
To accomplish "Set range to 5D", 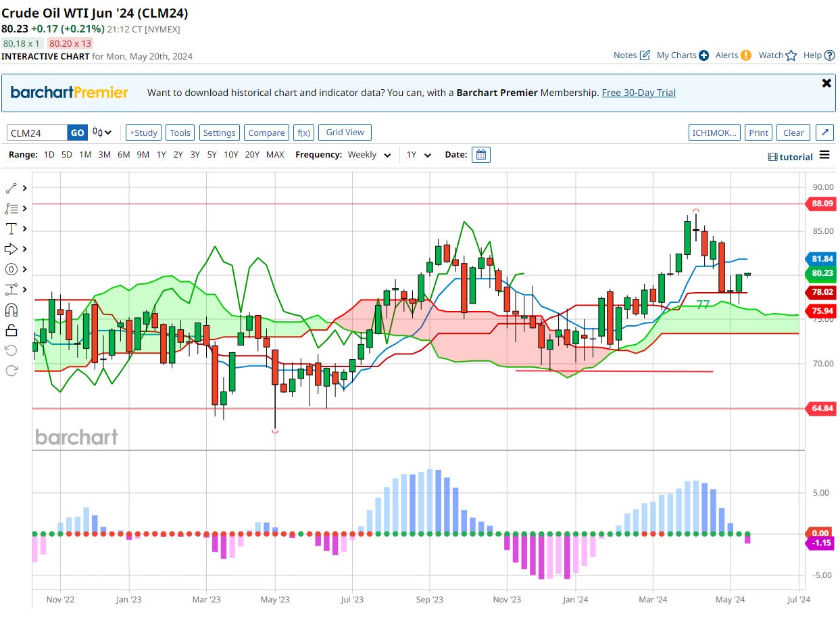I will click(67, 155).
